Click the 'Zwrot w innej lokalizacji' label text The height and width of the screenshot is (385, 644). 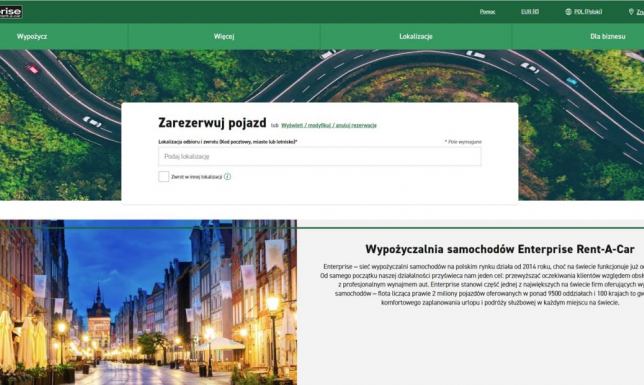click(196, 177)
